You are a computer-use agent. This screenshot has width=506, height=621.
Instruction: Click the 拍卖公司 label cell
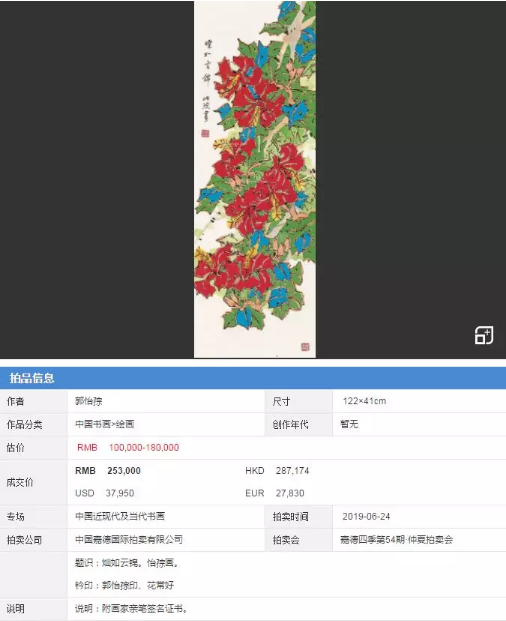point(34,540)
